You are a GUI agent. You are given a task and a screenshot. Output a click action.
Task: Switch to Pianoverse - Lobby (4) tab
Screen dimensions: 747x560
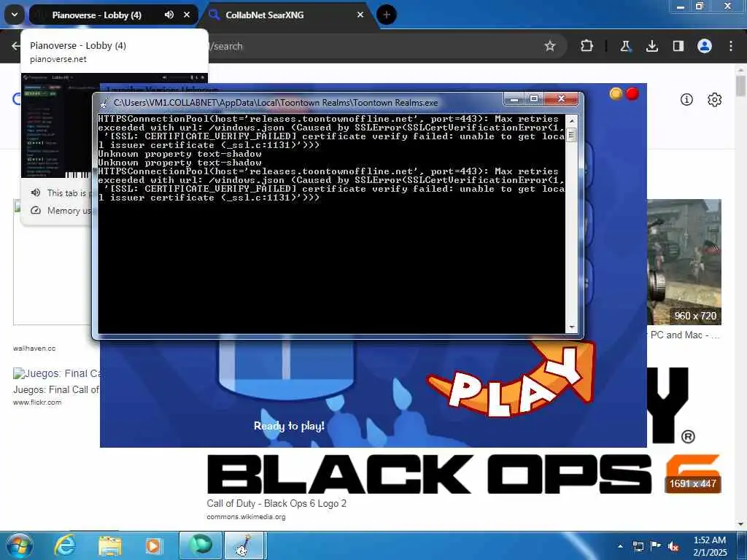tap(97, 15)
